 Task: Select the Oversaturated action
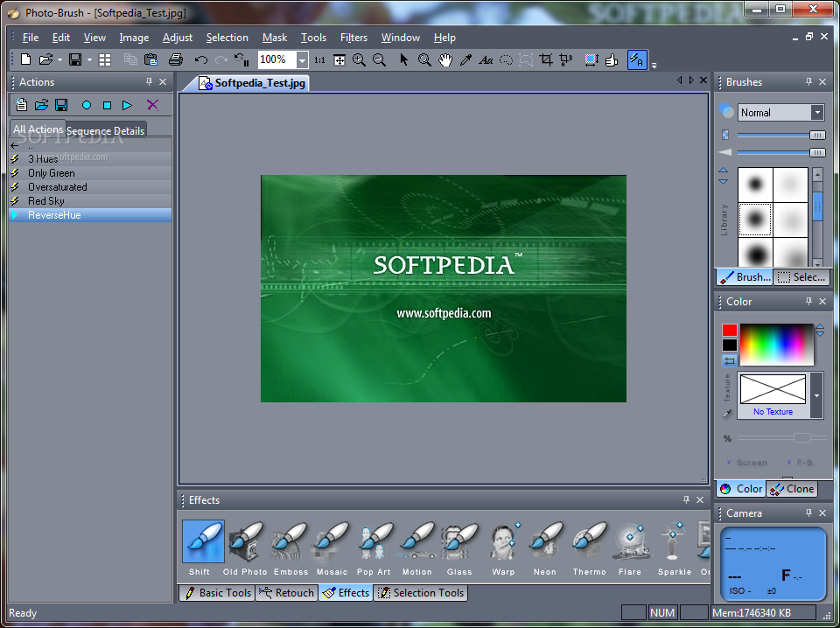[x=90, y=187]
